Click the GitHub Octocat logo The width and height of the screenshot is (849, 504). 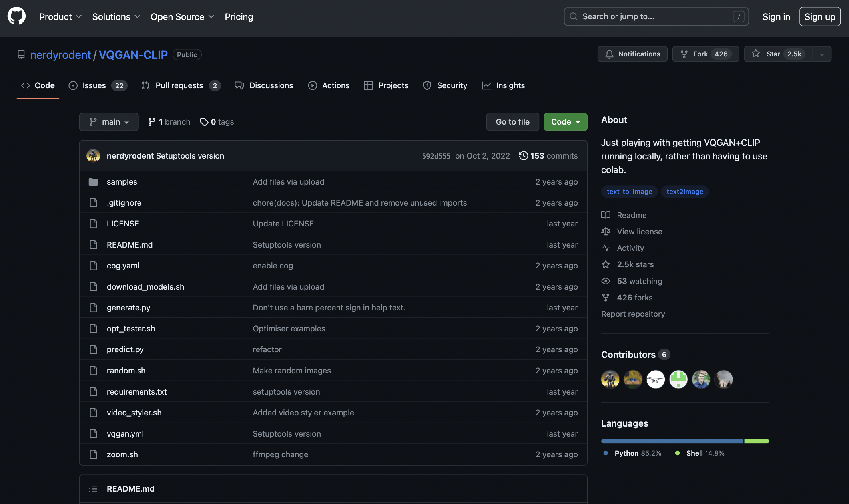[x=16, y=16]
